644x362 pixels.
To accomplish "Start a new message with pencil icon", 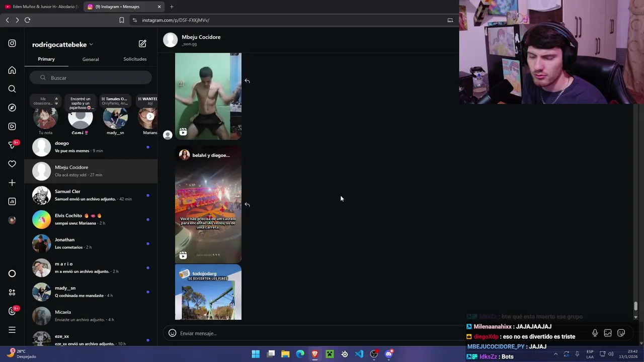I will click(142, 44).
